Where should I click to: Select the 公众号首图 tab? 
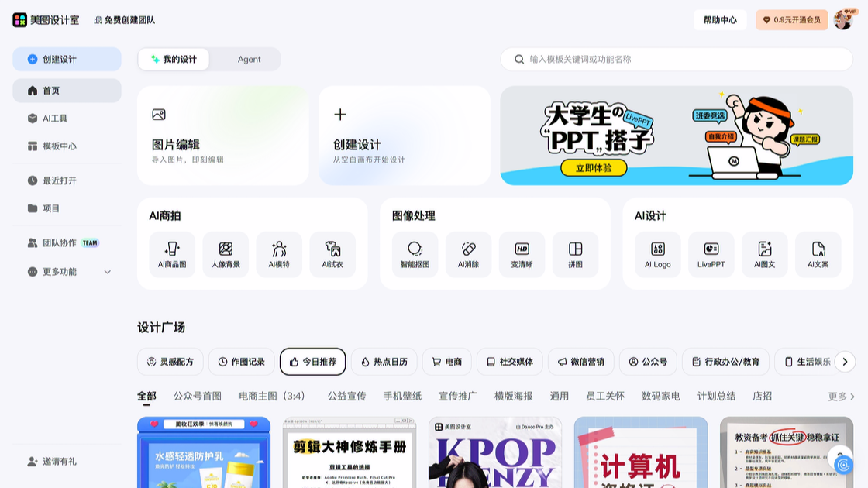tap(197, 396)
